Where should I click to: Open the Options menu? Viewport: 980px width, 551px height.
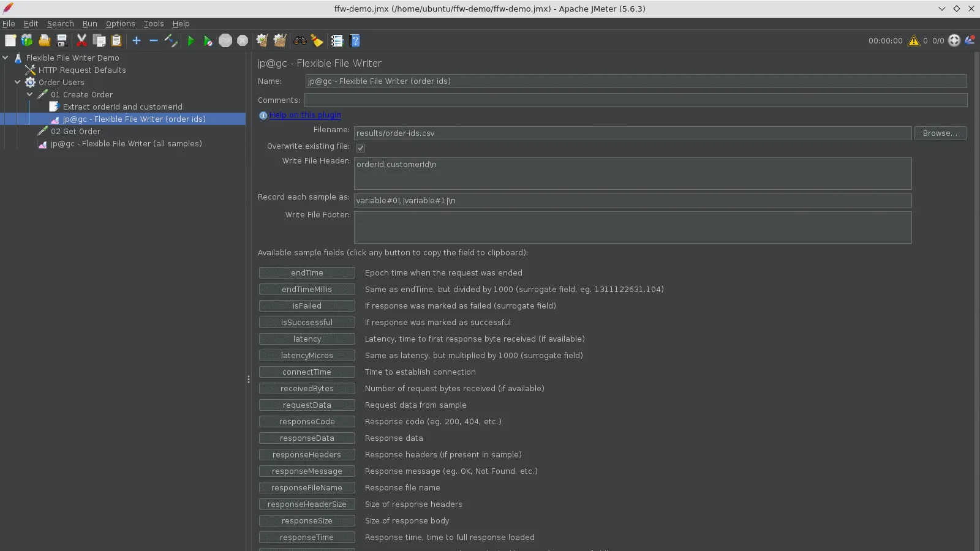[x=120, y=24]
